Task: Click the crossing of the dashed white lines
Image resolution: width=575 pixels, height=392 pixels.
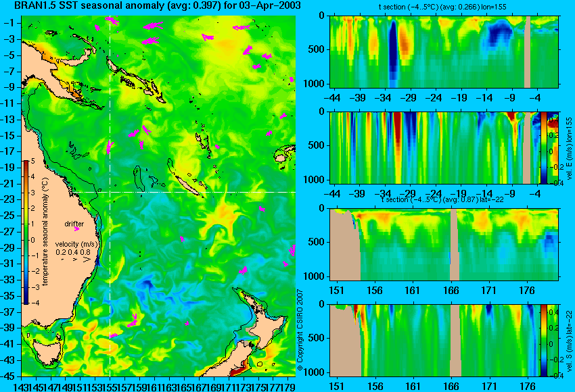Action: tap(110, 192)
